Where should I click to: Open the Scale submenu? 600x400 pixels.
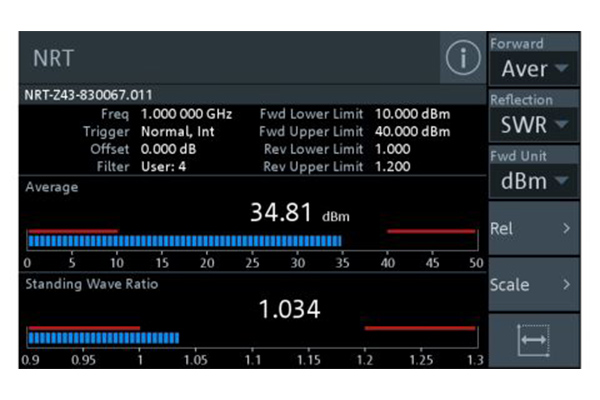pos(533,285)
